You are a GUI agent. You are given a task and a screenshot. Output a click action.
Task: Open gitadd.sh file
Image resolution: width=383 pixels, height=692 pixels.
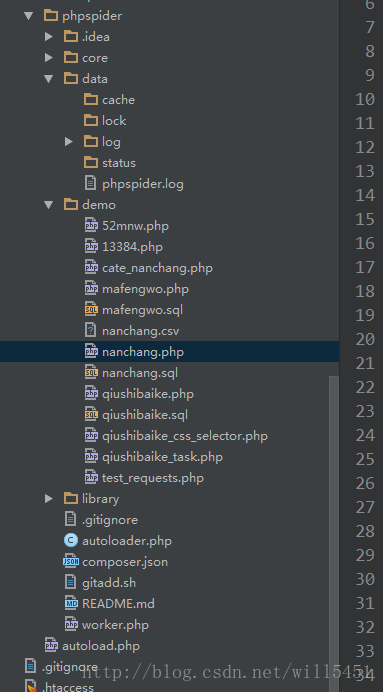[x=109, y=583]
